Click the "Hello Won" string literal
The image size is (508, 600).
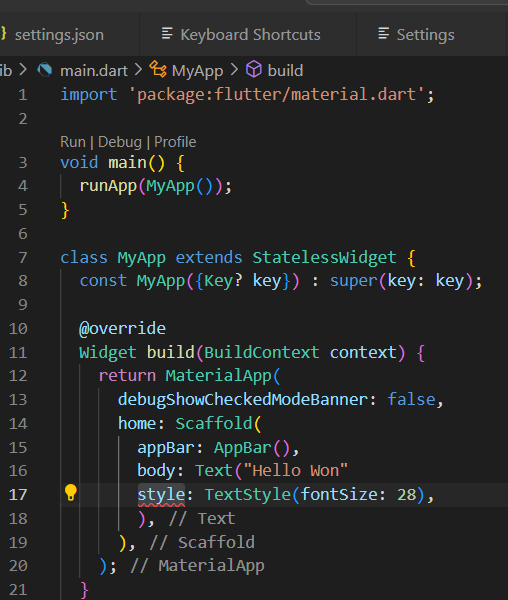click(x=295, y=471)
